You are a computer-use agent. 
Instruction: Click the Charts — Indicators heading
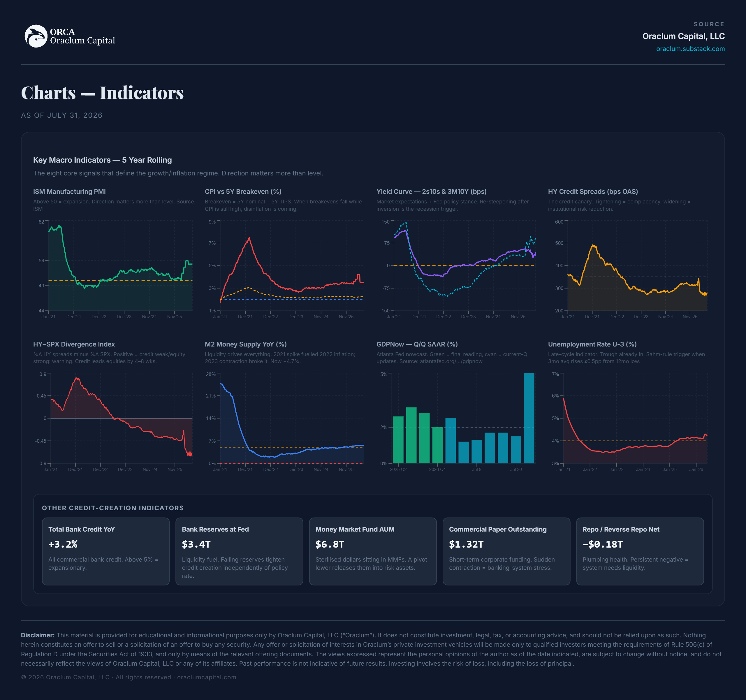(102, 93)
